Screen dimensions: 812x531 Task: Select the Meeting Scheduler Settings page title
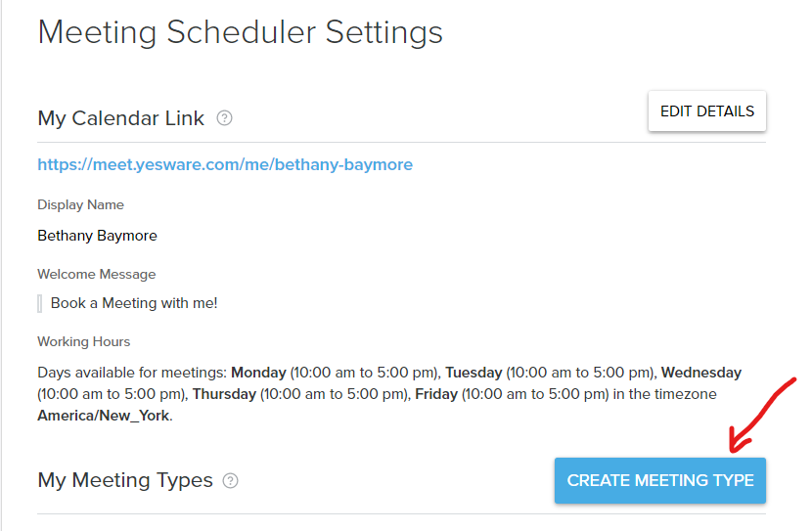coord(241,32)
